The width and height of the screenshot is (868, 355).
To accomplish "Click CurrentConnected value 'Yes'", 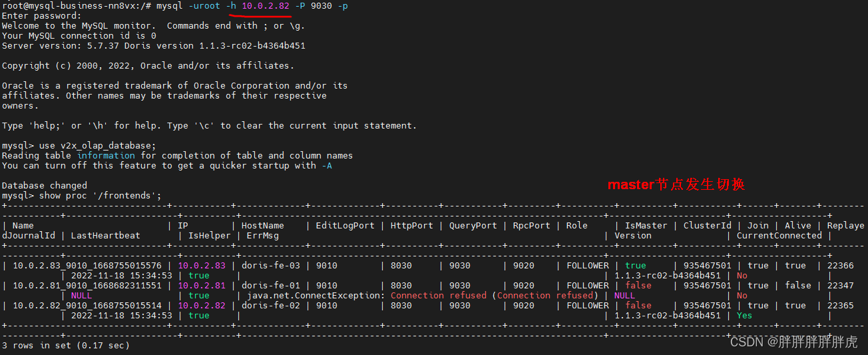I will (745, 316).
